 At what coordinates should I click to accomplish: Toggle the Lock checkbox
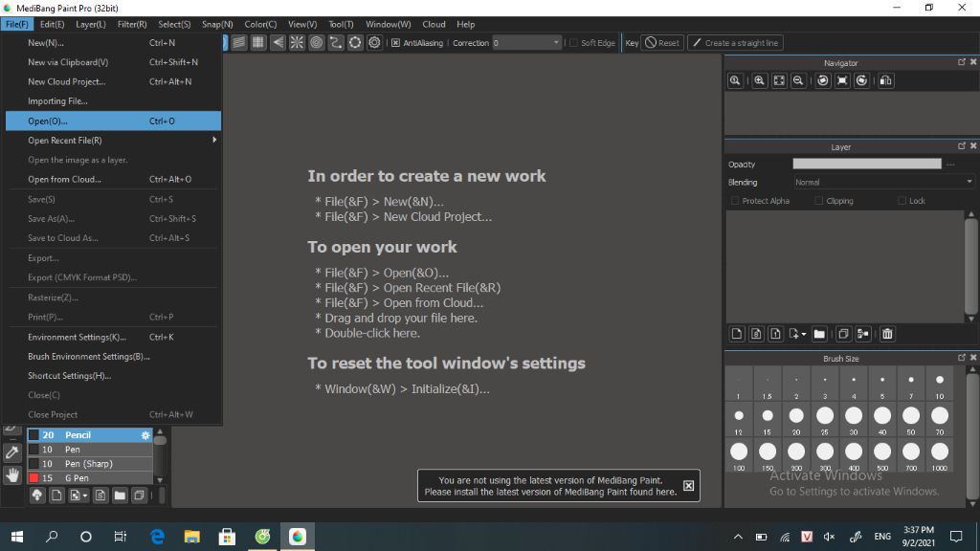[x=902, y=201]
